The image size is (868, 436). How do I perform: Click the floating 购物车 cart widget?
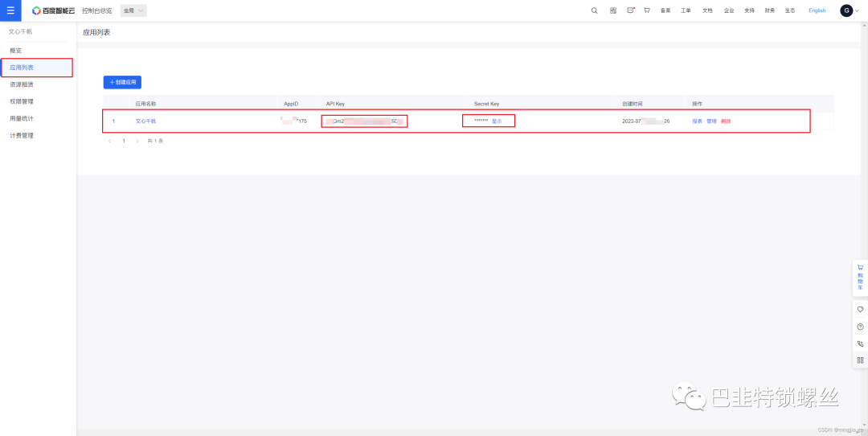point(859,276)
